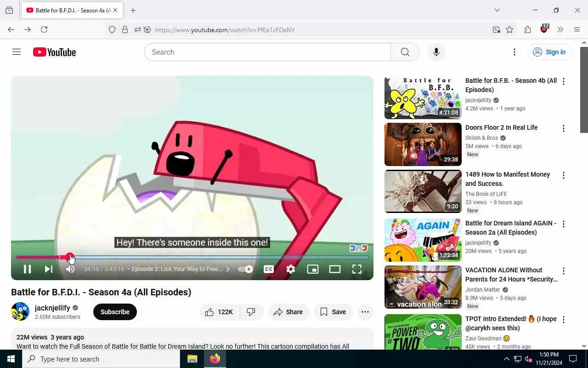Go forward in browser history
This screenshot has width=588, height=368.
[28, 29]
